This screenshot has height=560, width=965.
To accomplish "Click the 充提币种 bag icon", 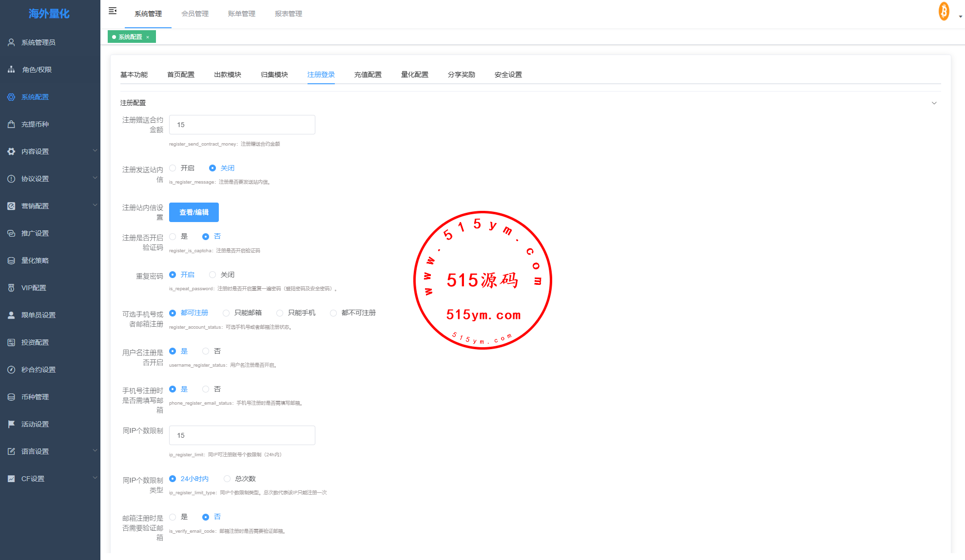I will (x=11, y=124).
